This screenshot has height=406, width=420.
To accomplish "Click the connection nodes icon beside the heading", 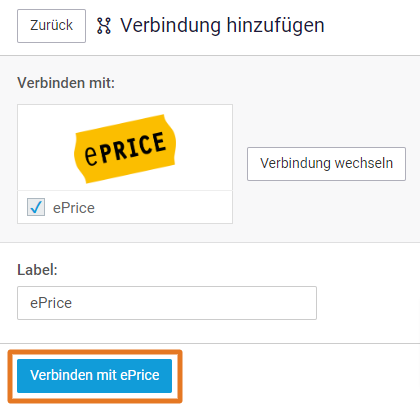I will (x=104, y=26).
